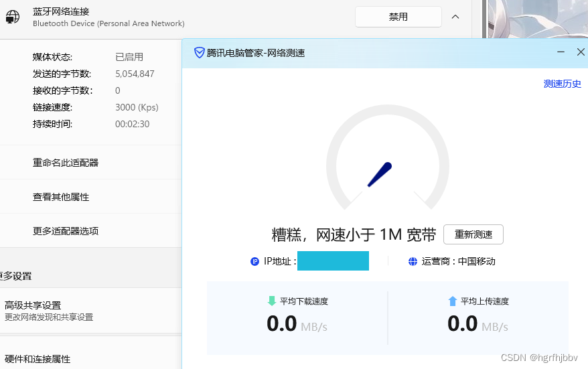Close the 网络测速 window
Screen dimensions: 588x369
pyautogui.click(x=581, y=52)
